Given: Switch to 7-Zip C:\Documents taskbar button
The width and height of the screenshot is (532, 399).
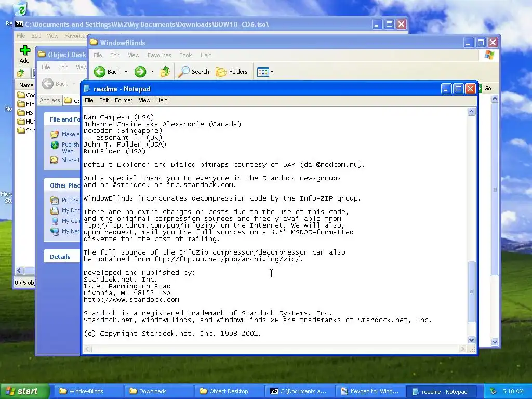Looking at the screenshot, I should [299, 391].
